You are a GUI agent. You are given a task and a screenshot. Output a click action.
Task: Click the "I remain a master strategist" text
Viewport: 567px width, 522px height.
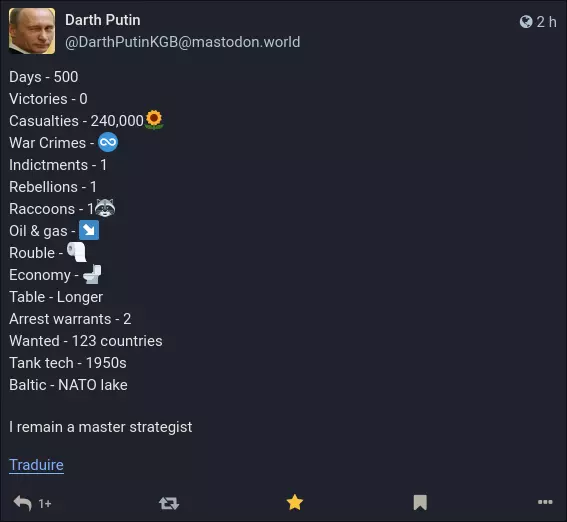point(101,427)
